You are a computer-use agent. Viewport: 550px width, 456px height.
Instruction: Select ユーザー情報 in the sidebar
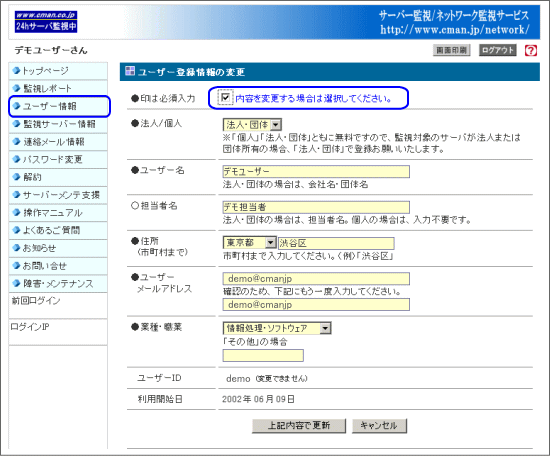[x=59, y=106]
